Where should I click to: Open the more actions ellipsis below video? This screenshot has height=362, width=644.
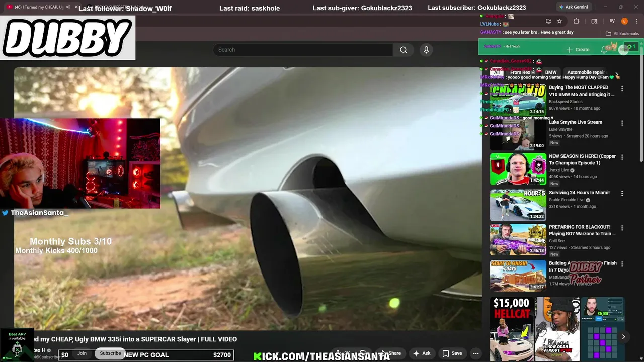pos(475,353)
